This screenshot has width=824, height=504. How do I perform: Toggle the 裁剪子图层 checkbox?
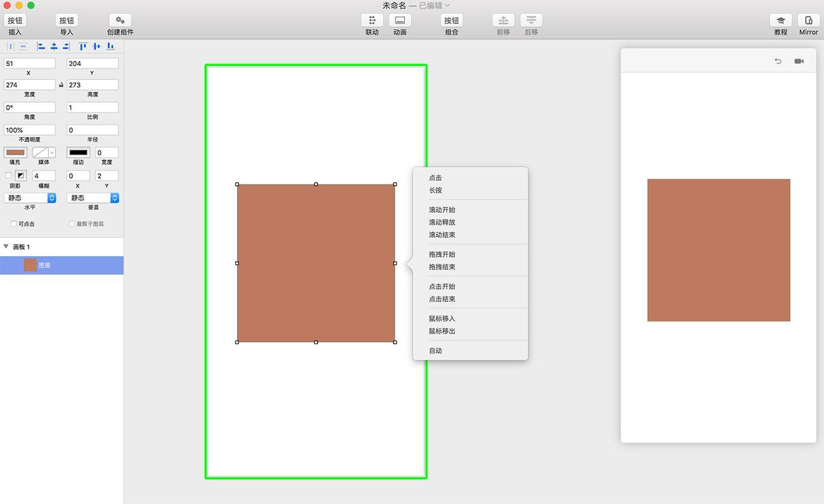tap(72, 224)
